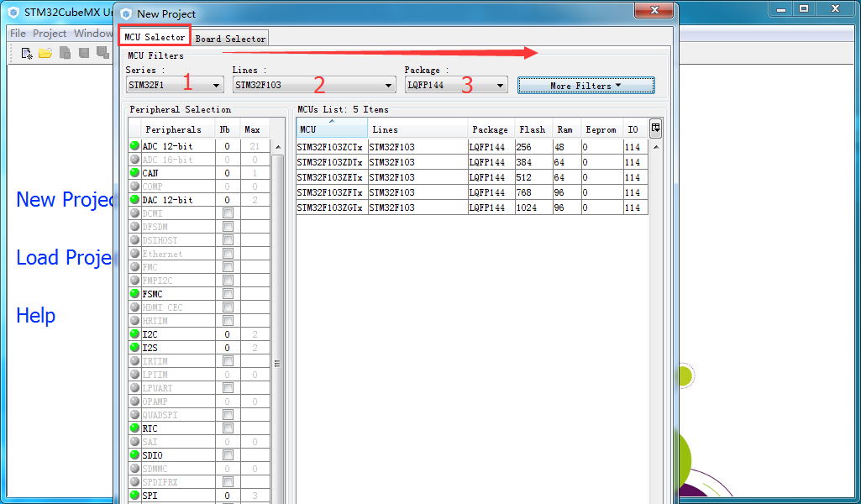Click the green indicator next to RTC
The width and height of the screenshot is (861, 504).
point(134,428)
